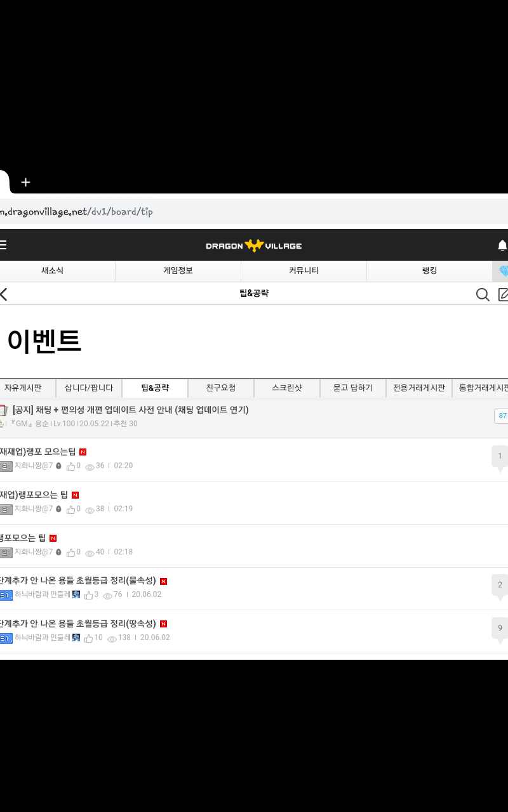Click the Dragon Village logo
The image size is (508, 812).
254,246
